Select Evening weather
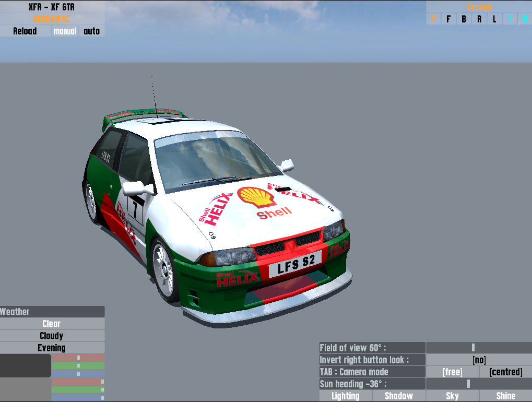This screenshot has width=532, height=402. pos(52,348)
